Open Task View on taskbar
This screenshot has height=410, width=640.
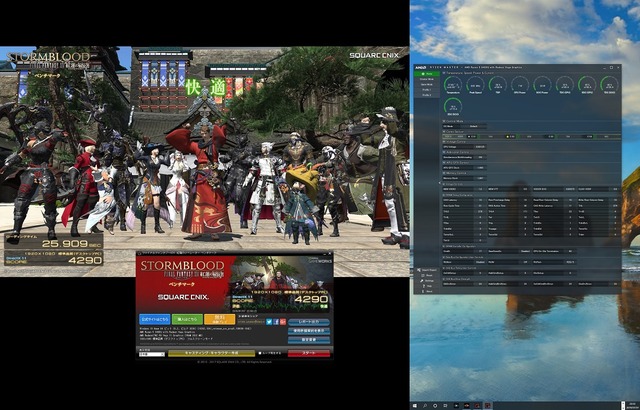click(445, 406)
